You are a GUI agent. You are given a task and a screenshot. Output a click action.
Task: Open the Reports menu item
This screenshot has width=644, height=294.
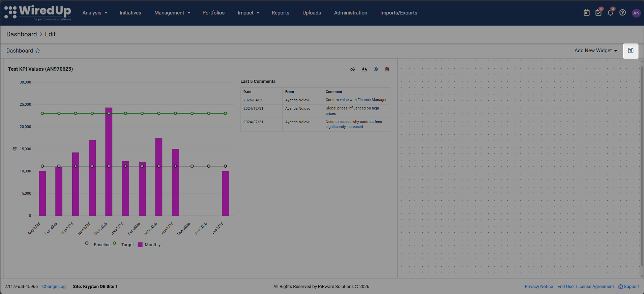(x=281, y=13)
